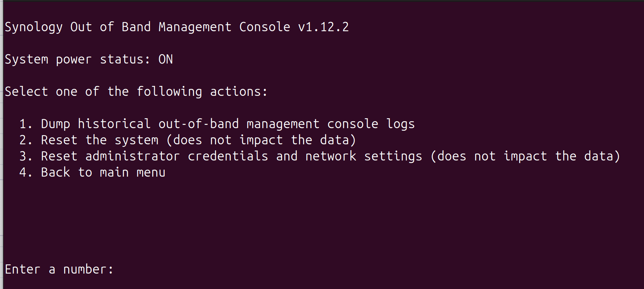The width and height of the screenshot is (644, 289).
Task: Select menu option 1 Dump historical logs
Action: (x=217, y=124)
